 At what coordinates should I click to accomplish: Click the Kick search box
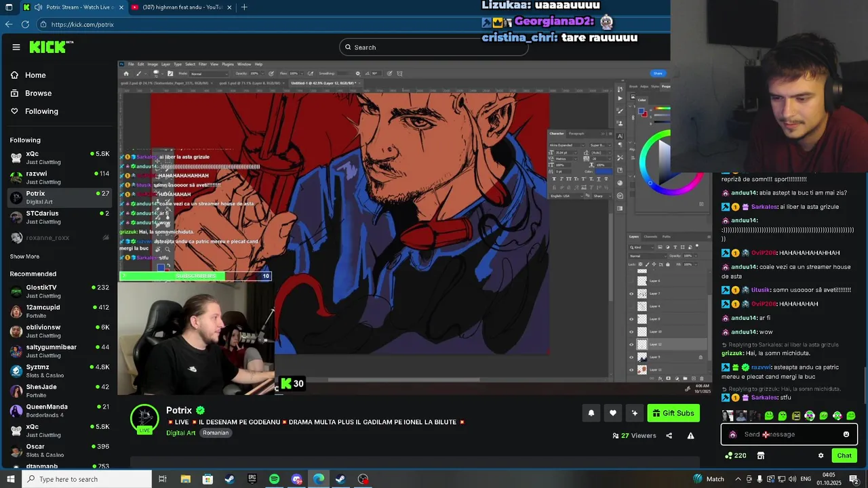click(434, 47)
